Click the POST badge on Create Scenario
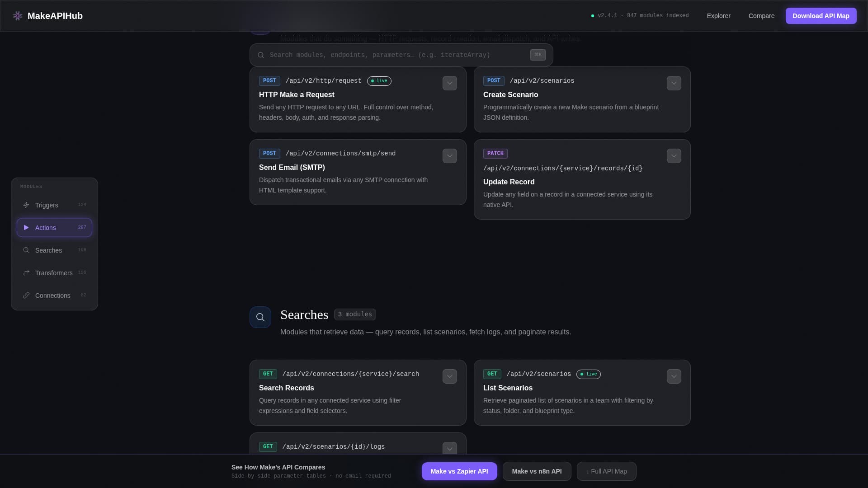This screenshot has height=488, width=868. (x=494, y=81)
